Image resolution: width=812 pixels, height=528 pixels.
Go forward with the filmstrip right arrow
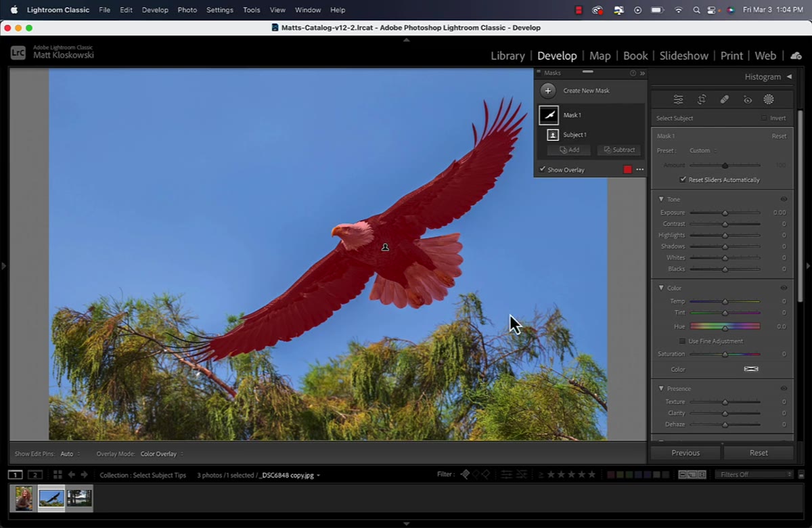tap(84, 475)
